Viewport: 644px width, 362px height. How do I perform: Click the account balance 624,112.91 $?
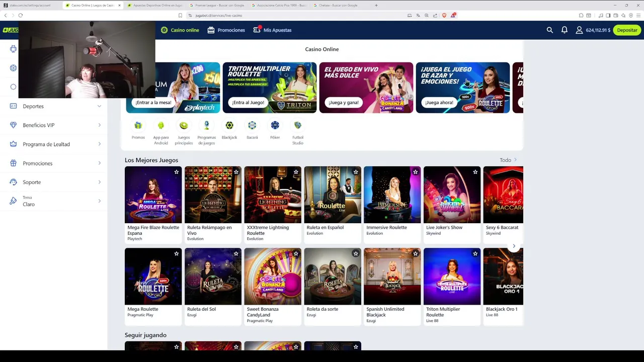point(598,30)
